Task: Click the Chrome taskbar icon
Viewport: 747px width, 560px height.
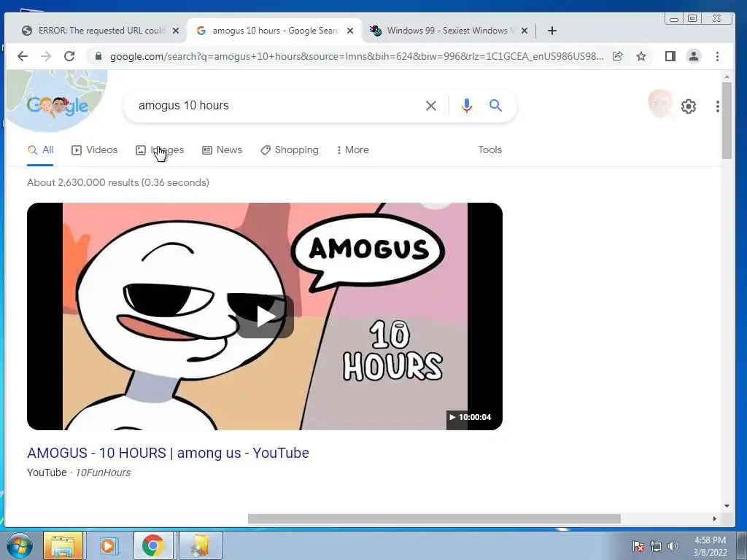Action: pyautogui.click(x=153, y=545)
